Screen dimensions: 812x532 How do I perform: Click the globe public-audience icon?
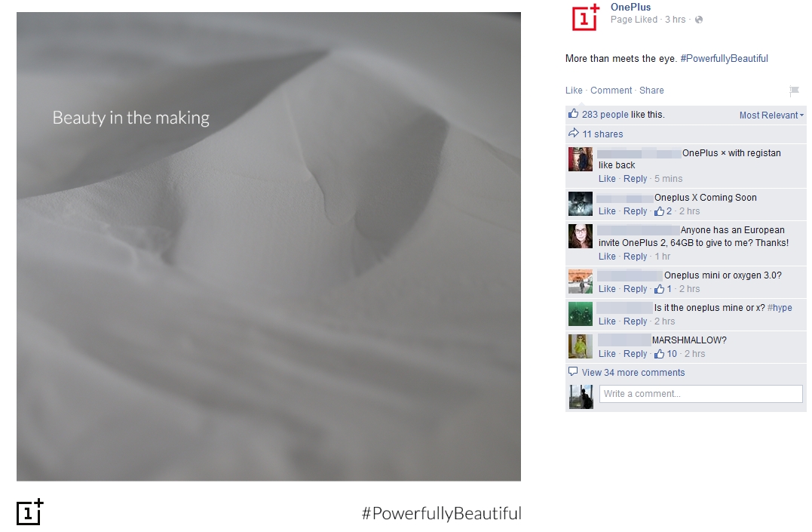[699, 20]
